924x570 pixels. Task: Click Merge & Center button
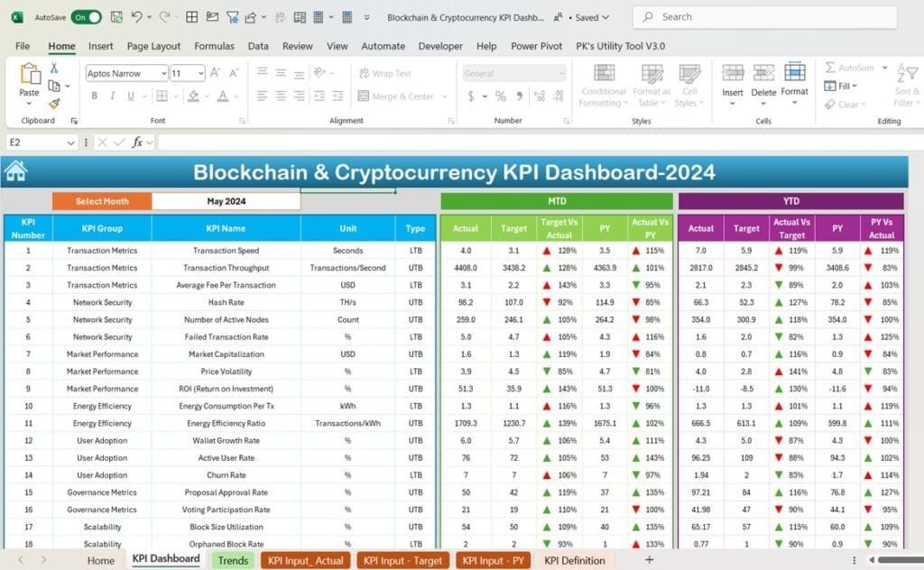pyautogui.click(x=396, y=96)
